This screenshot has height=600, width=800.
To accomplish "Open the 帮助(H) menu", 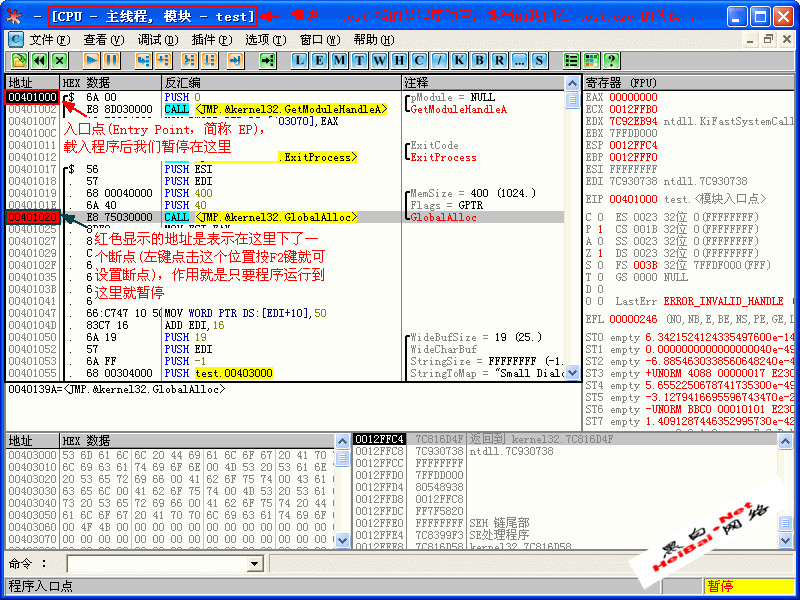I will tap(374, 40).
